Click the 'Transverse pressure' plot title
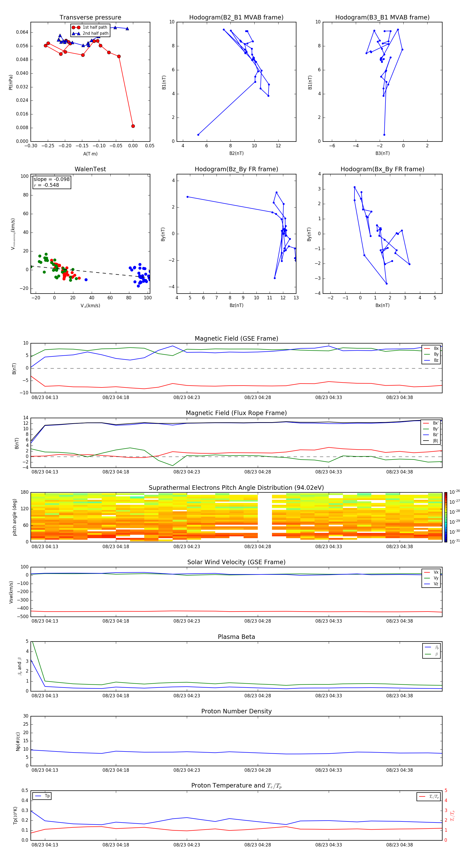Screen dimensions: 473x868 (x=90, y=18)
